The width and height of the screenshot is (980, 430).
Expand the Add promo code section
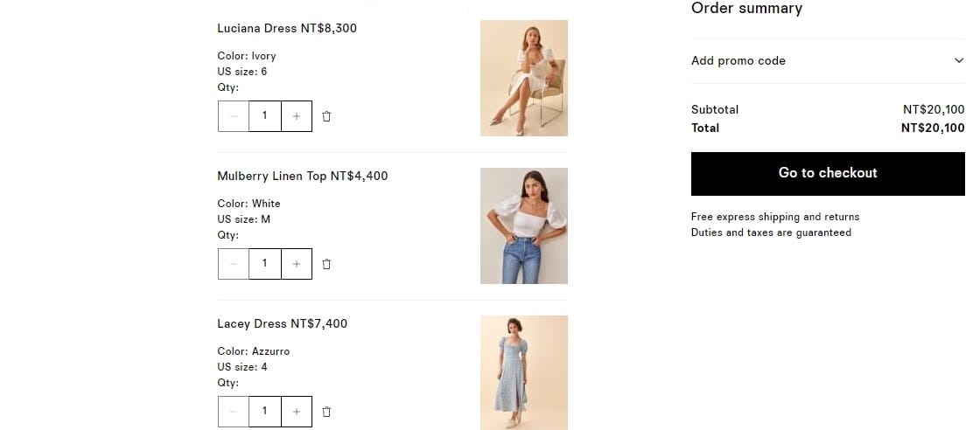click(738, 61)
